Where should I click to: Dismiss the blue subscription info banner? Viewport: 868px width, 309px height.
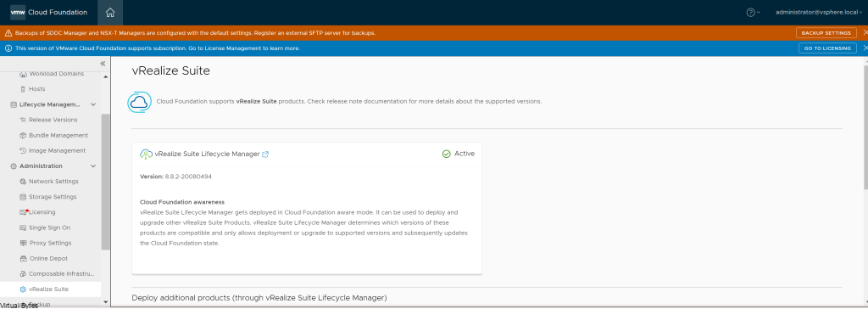point(865,48)
